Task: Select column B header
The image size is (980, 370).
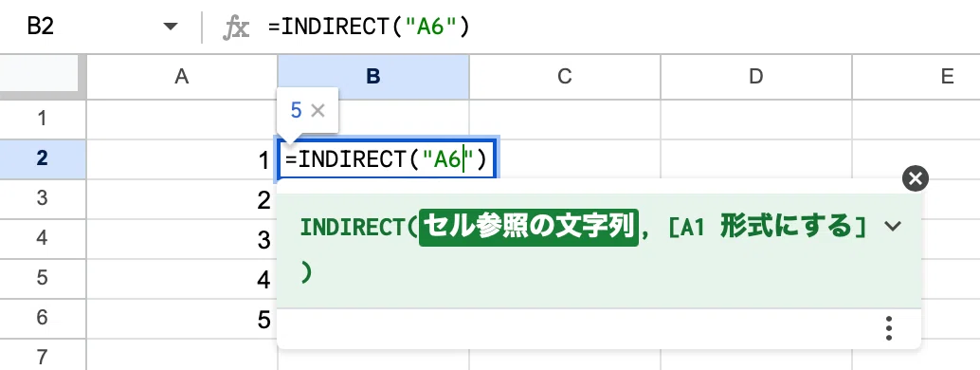Action: [373, 77]
